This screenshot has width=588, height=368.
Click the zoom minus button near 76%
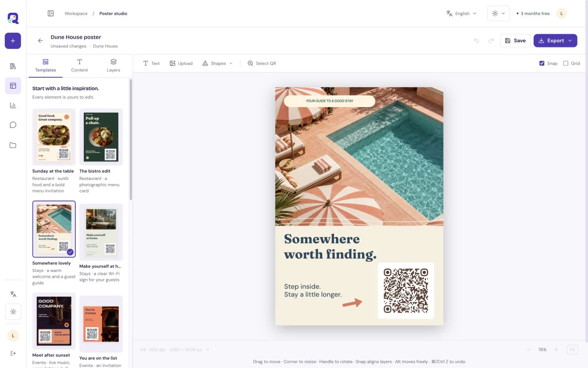point(529,350)
